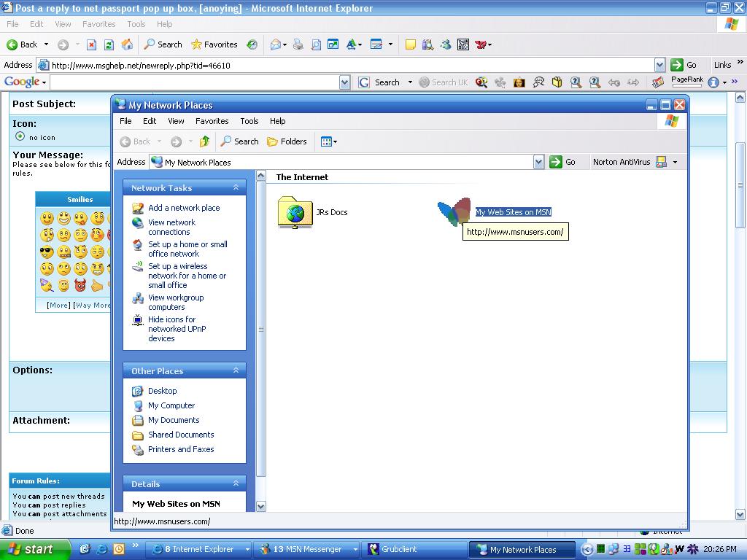The width and height of the screenshot is (747, 560).
Task: Collapse the Network Tasks panel
Action: click(236, 188)
